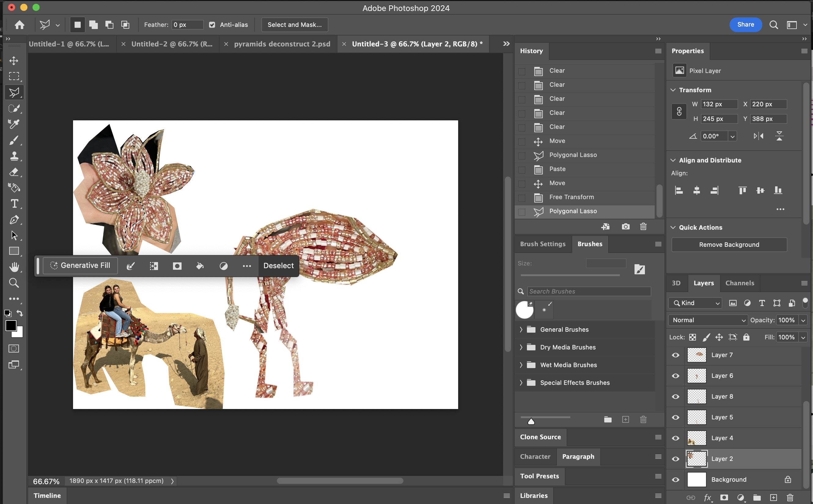Select the Eraser tool
Screen dimensions: 813x504
tap(14, 172)
